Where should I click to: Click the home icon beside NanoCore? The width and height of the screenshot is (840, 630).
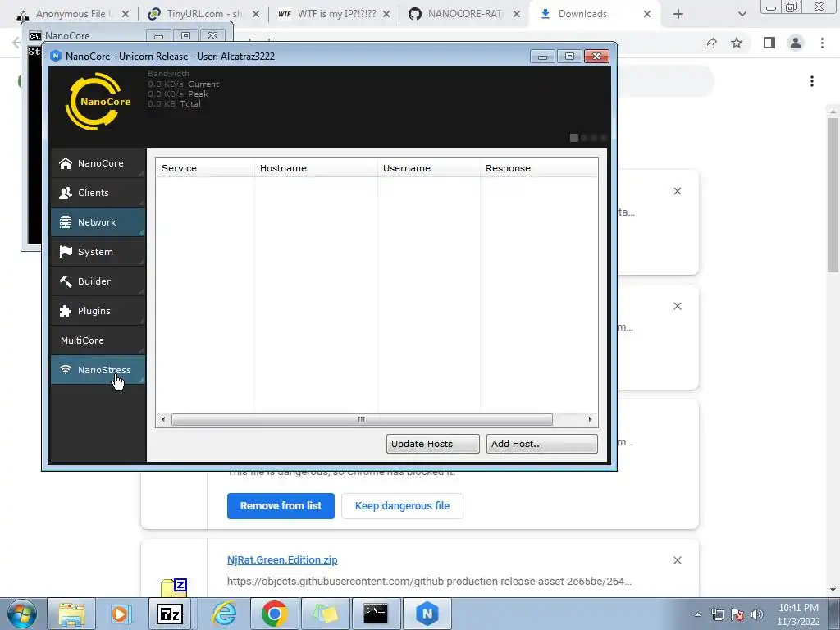click(x=66, y=163)
